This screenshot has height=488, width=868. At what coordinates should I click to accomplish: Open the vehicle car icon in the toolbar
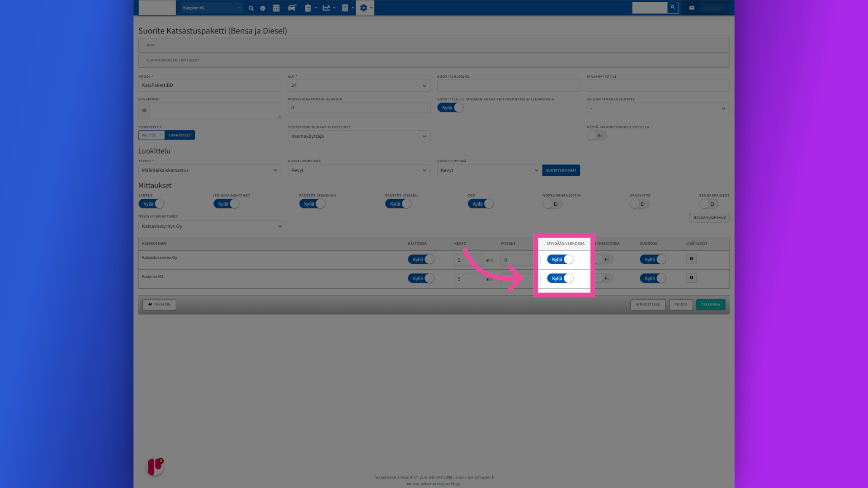point(292,8)
